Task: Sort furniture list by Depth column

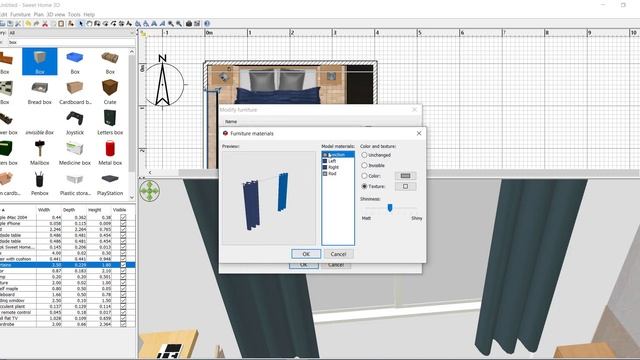Action: [69, 210]
